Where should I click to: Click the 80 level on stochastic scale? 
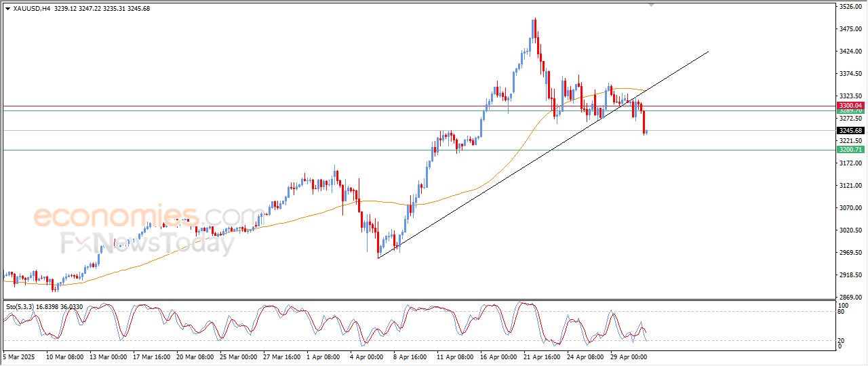pos(842,312)
